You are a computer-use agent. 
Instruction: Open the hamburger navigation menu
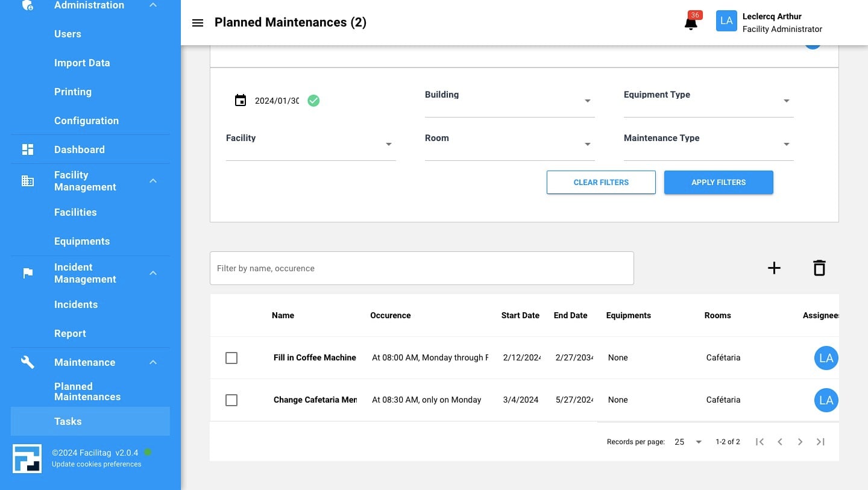[197, 23]
